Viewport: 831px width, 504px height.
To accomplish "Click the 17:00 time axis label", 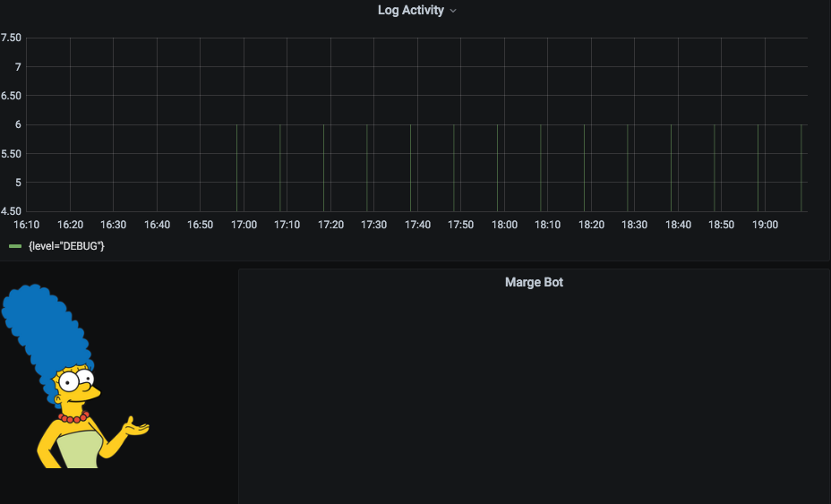I will (x=244, y=225).
